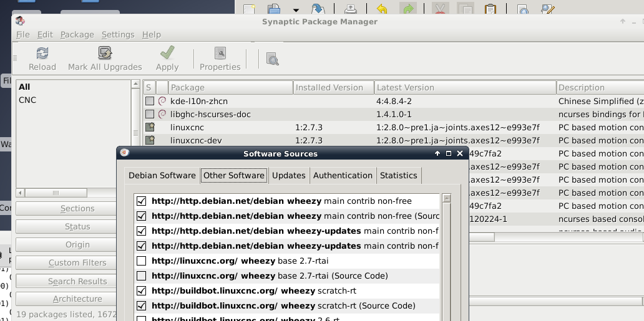Click the Cut scissors icon in background editor
This screenshot has height=321, width=644.
(441, 9)
